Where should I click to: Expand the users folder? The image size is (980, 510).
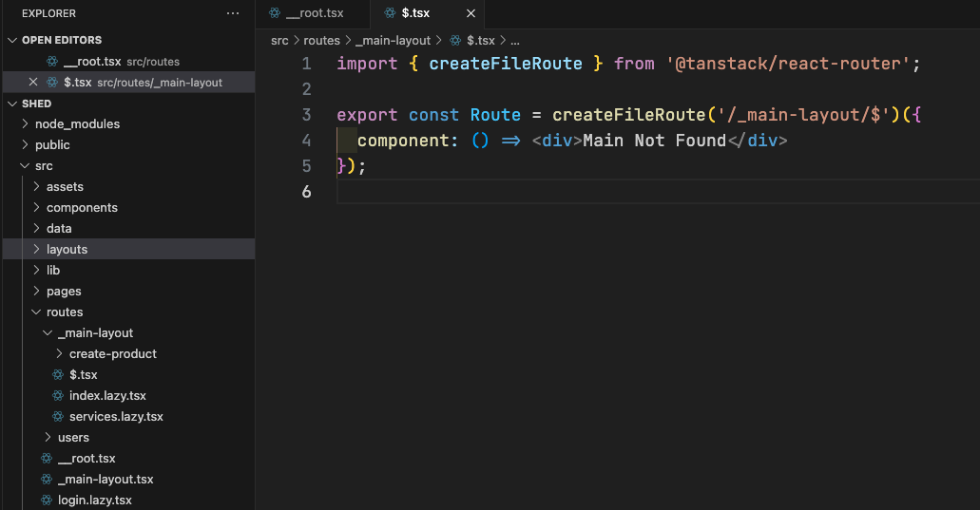(48, 437)
